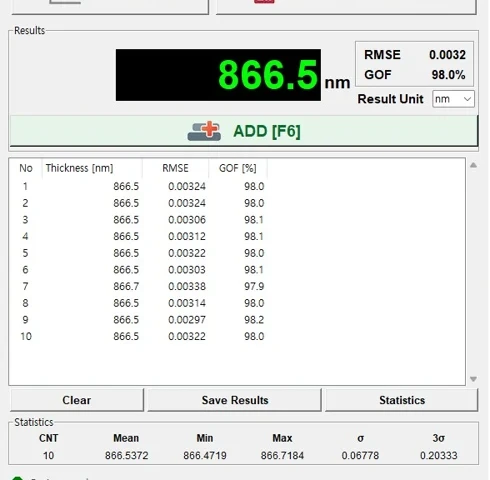Select row 3 with RMSE 0.00306
The height and width of the screenshot is (480, 490).
click(x=138, y=220)
